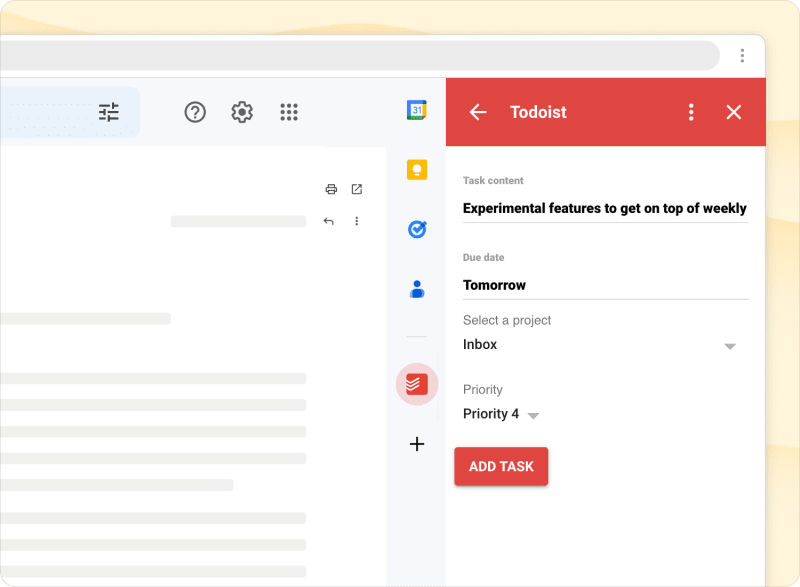Image resolution: width=800 pixels, height=587 pixels.
Task: Edit the Task content field
Action: 604,208
